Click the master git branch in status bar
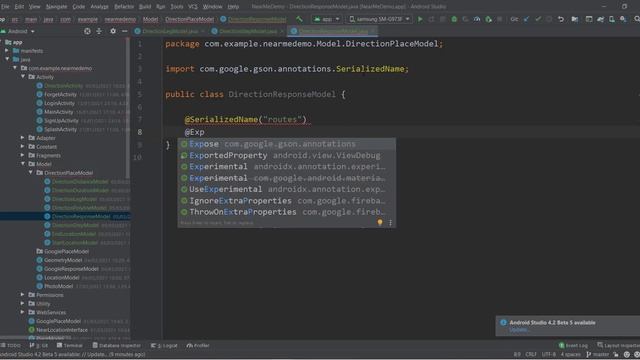 597,354
